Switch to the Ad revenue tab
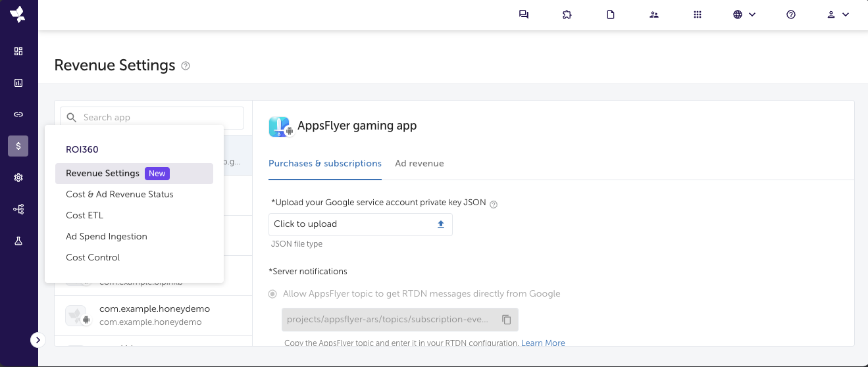Image resolution: width=868 pixels, height=367 pixels. tap(419, 163)
